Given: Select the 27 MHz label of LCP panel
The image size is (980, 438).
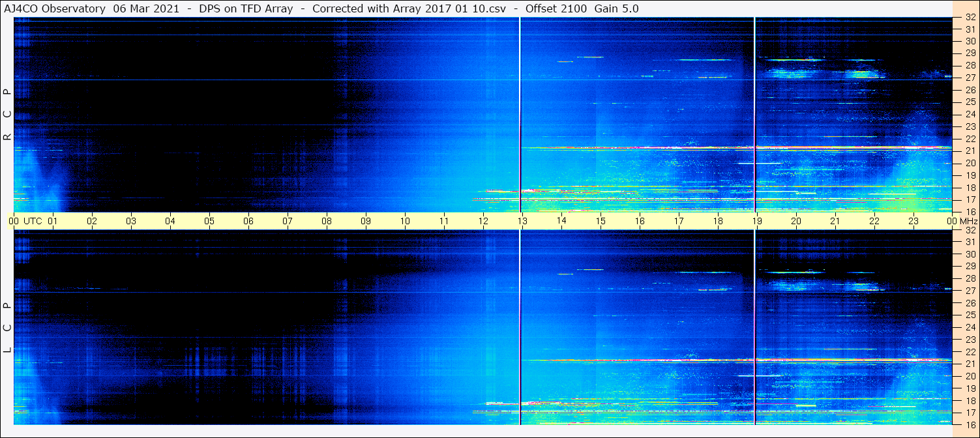Looking at the screenshot, I should point(970,291).
